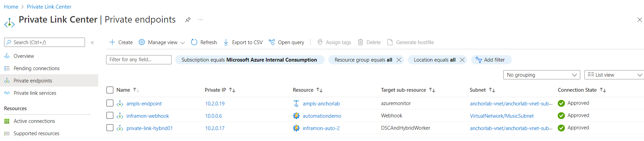Click the Assign tags icon
The height and width of the screenshot is (141, 644).
pyautogui.click(x=320, y=42)
